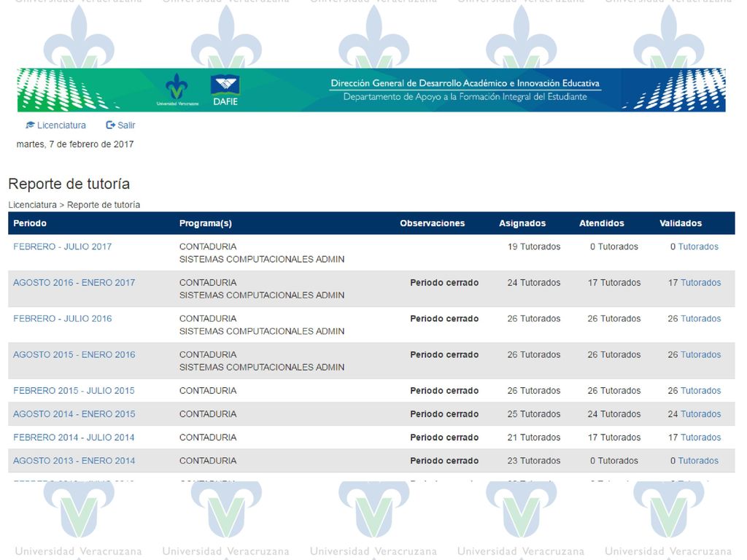Click the date martes, 7 de febrero de 2017
This screenshot has height=560, width=747.
click(x=75, y=144)
